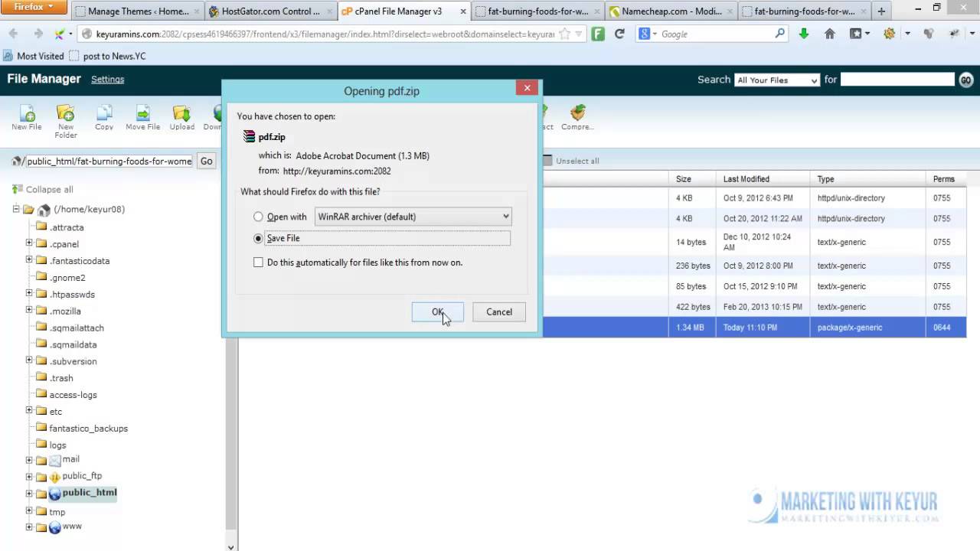This screenshot has width=980, height=551.
Task: Open the File Manager Settings link
Action: [x=107, y=80]
